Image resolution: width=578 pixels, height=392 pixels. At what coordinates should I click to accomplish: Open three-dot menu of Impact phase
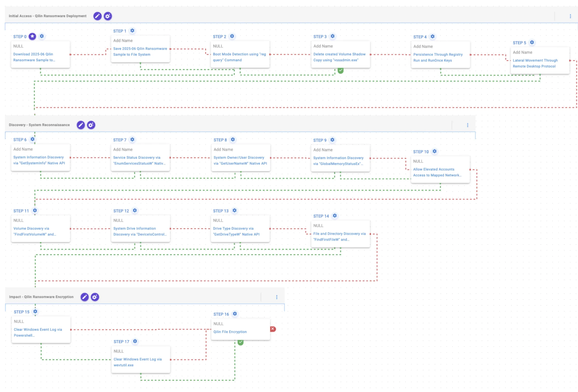277,297
